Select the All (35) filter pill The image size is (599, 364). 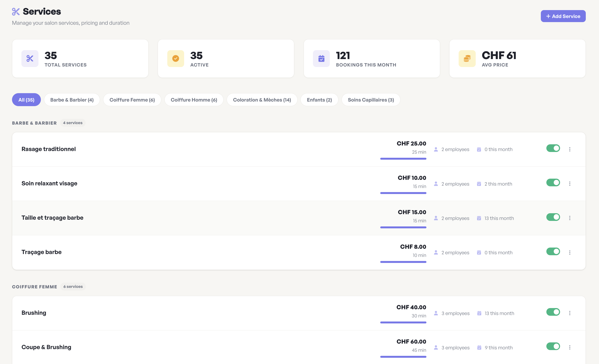click(26, 100)
